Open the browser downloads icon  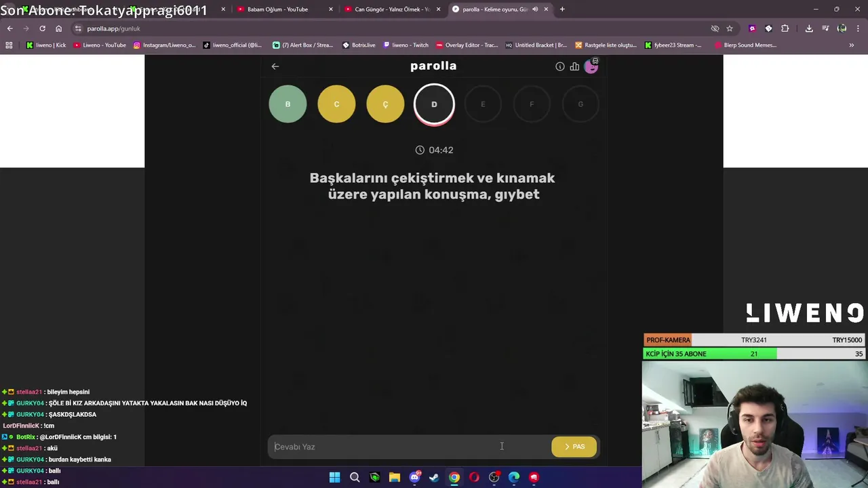(809, 28)
